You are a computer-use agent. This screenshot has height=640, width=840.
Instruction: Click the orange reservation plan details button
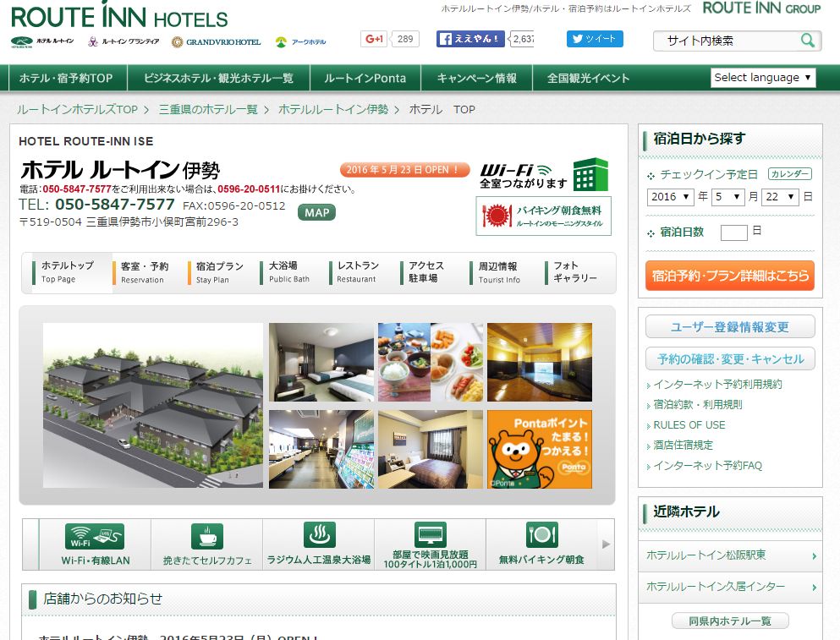[x=730, y=276]
